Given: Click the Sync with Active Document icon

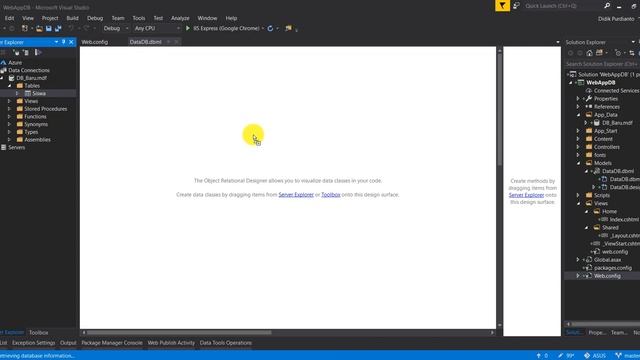Looking at the screenshot, I should [x=632, y=53].
